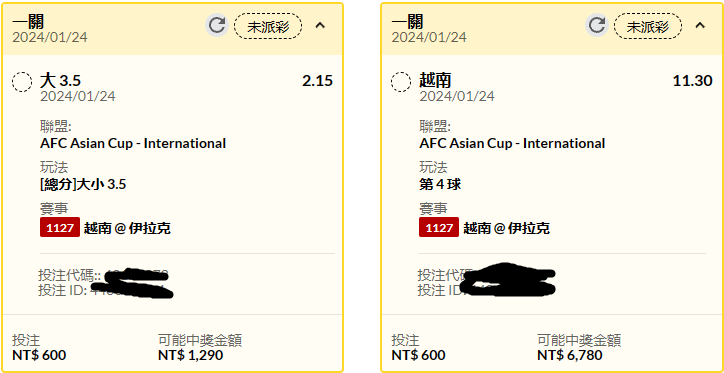The image size is (724, 373).
Task: Click 第 4 球 bet type text
Action: [x=440, y=185]
